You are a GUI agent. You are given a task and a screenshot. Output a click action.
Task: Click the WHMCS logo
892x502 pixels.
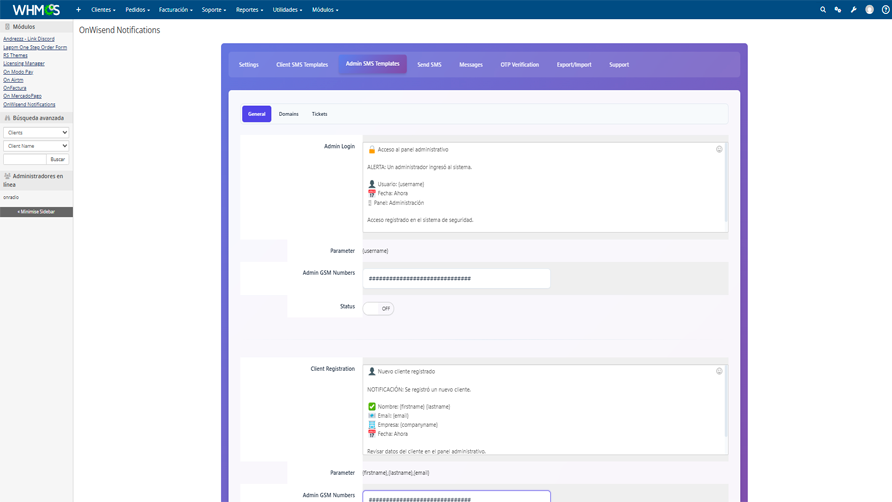pyautogui.click(x=36, y=10)
